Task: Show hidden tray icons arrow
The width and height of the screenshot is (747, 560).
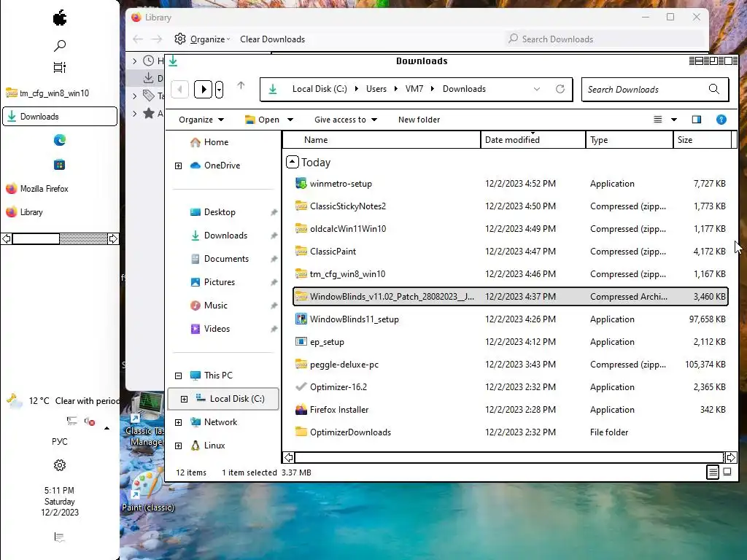Action: 107,428
